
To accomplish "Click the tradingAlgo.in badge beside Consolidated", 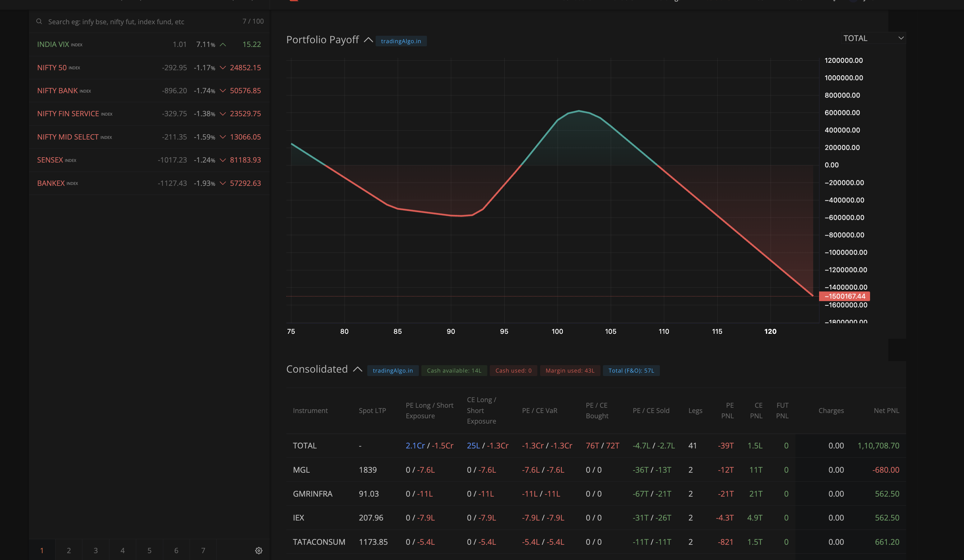I will [392, 370].
